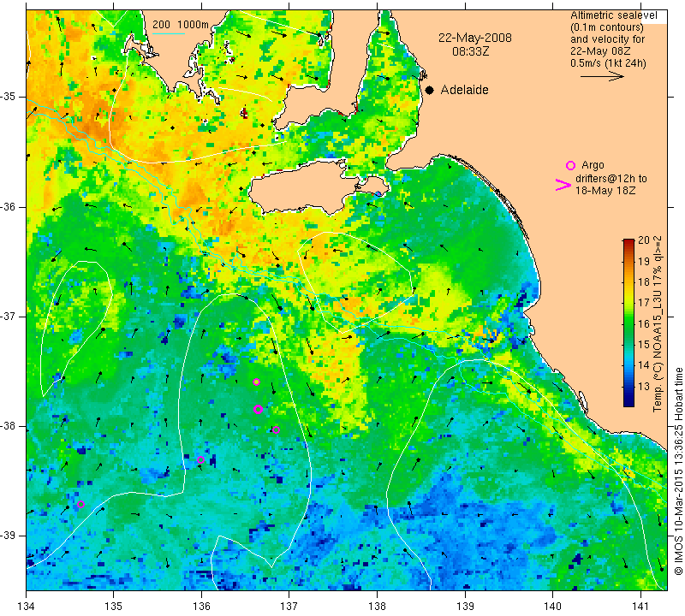685x616 pixels.
Task: Click the latitude axis label -39
Action: [9, 535]
